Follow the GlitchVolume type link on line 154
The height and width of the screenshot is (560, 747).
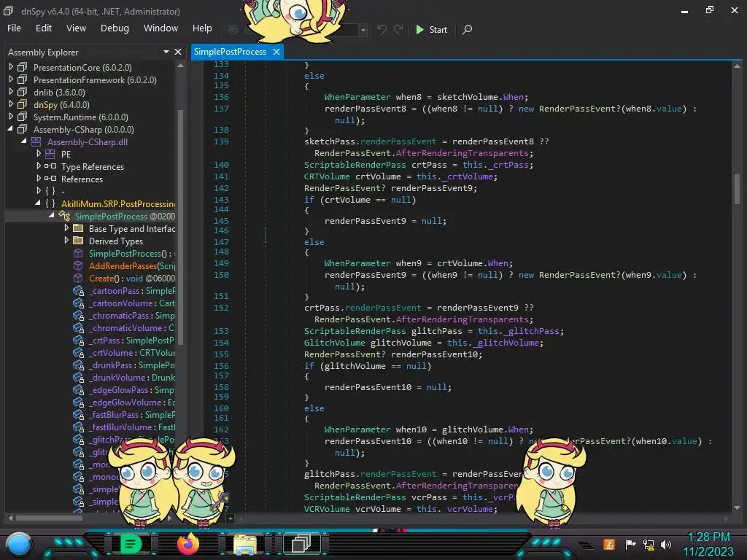coord(334,343)
